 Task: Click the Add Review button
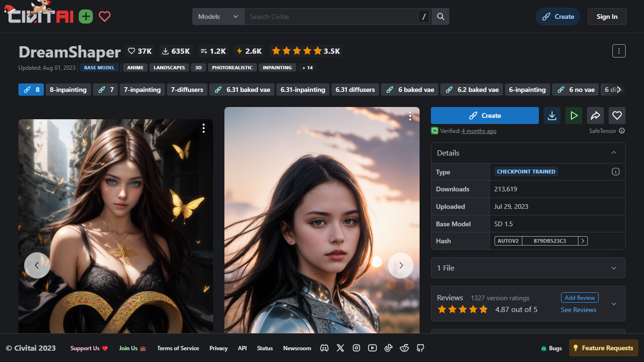pyautogui.click(x=579, y=297)
